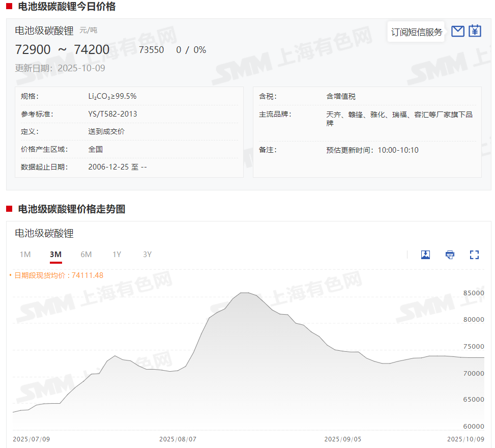Screen dimensions: 495x448
Task: Click the average price 73550 value
Action: tap(151, 50)
